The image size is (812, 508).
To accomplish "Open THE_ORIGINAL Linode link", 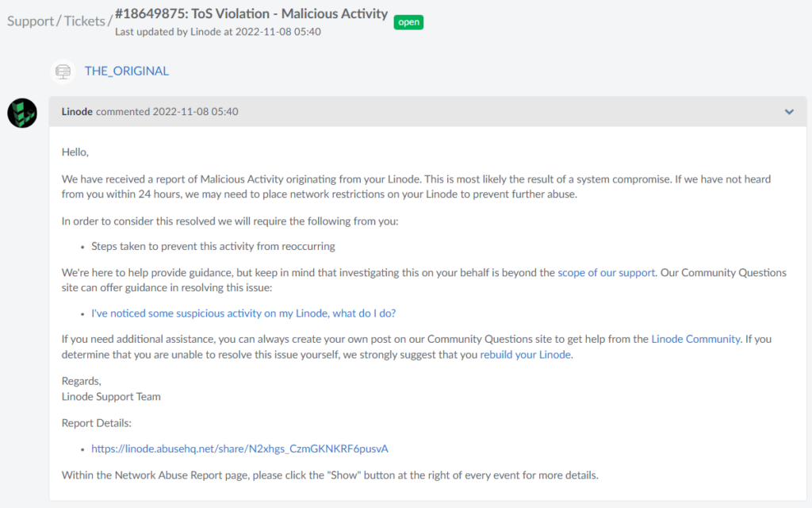I will [x=127, y=71].
